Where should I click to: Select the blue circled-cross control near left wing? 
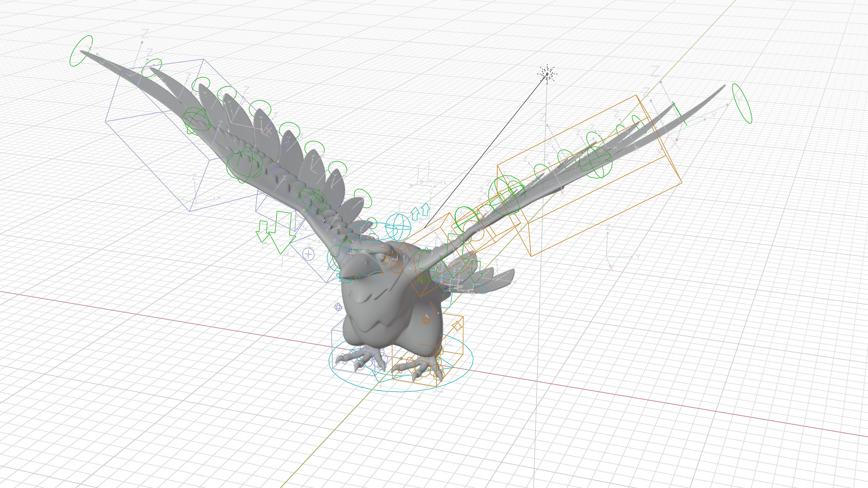[x=308, y=254]
